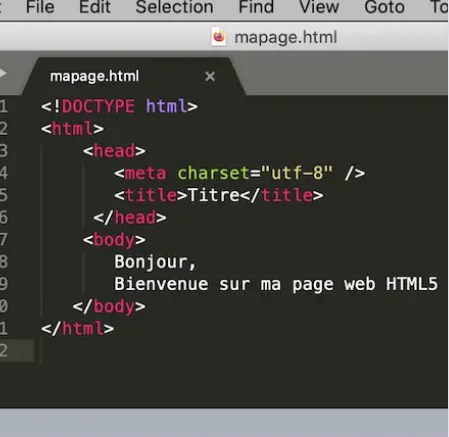Click the Firefox HTML file icon in title bar
The width and height of the screenshot is (449, 437).
point(219,37)
